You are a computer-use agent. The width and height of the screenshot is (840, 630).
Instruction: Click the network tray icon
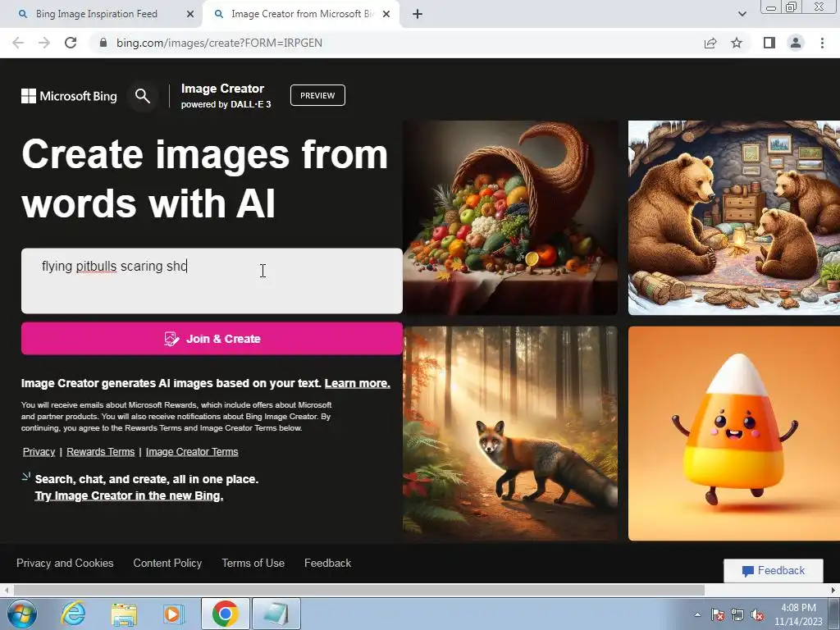pyautogui.click(x=737, y=615)
